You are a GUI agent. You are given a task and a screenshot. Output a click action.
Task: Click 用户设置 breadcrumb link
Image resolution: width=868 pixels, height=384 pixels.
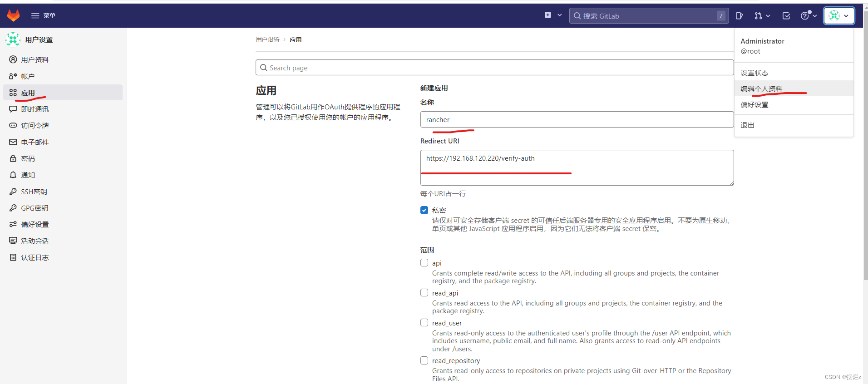point(268,39)
